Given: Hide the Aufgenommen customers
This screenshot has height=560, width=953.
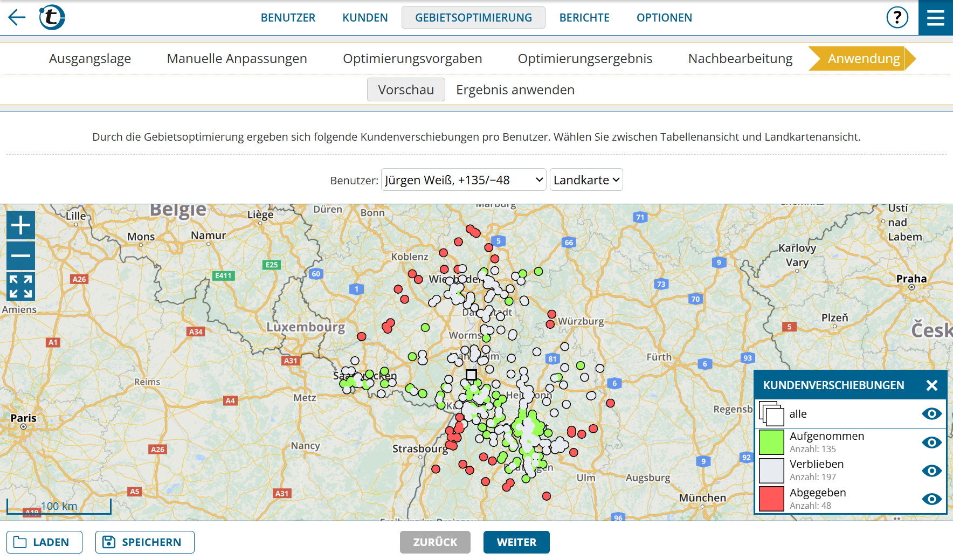Looking at the screenshot, I should click(931, 443).
